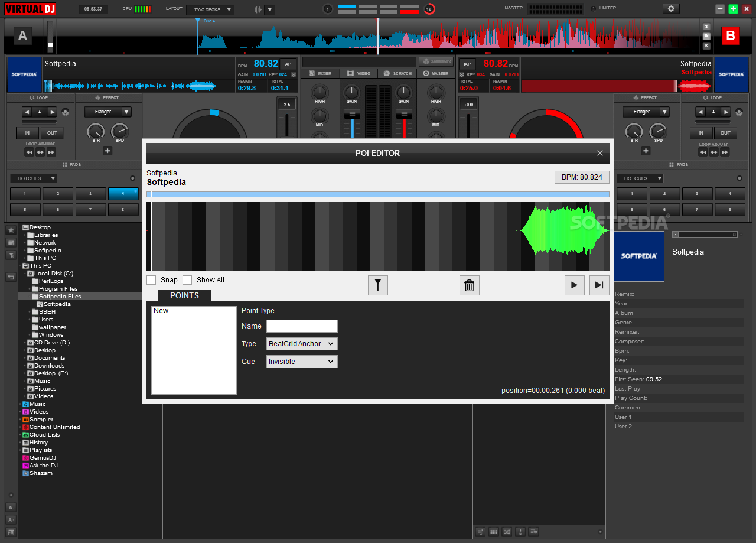This screenshot has height=543, width=756.
Task: Open right deck Flanger effect dropdown
Action: pyautogui.click(x=646, y=112)
